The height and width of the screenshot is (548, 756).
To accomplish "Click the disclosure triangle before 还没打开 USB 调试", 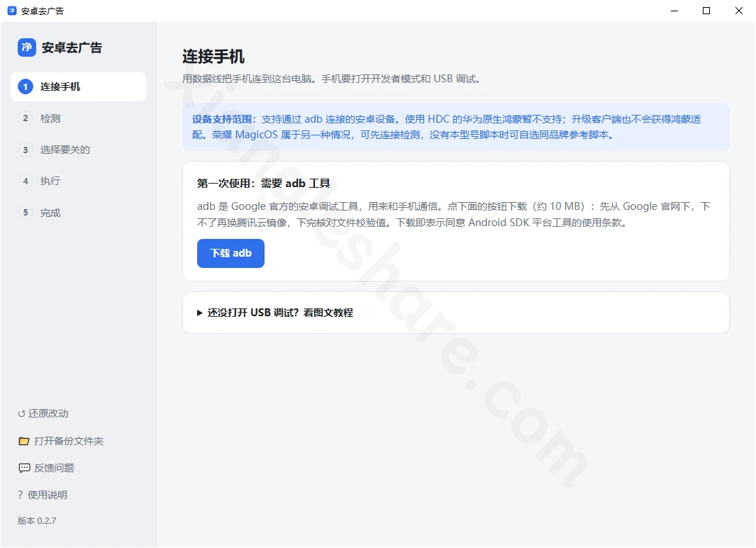I will coord(199,313).
